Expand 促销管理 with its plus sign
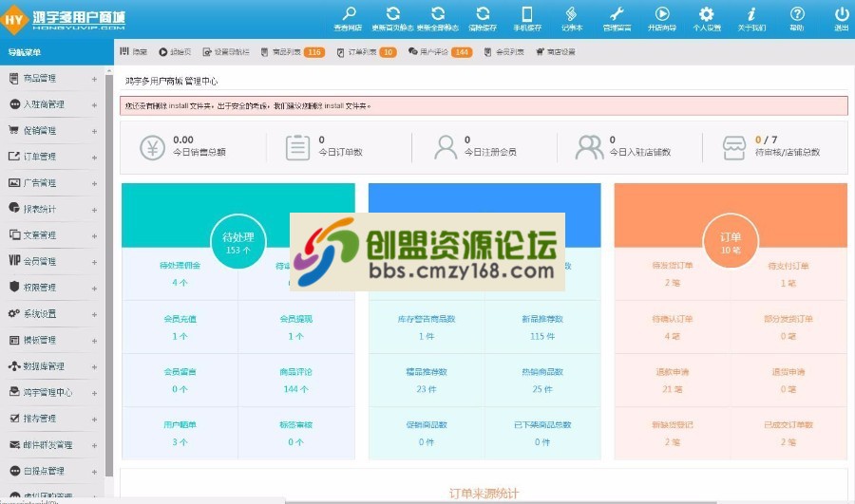The width and height of the screenshot is (855, 504). pyautogui.click(x=94, y=131)
